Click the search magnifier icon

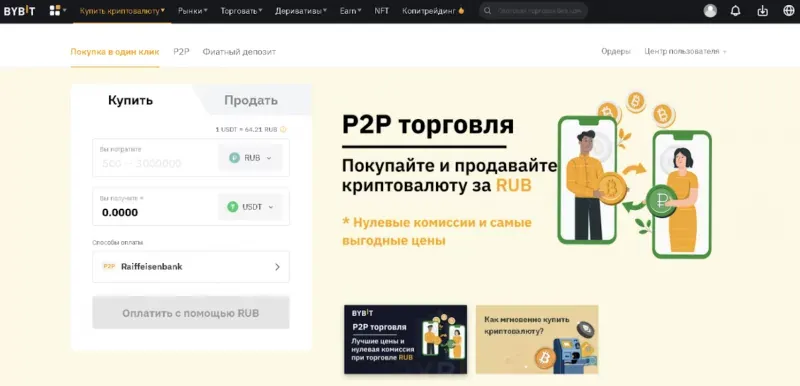pos(488,11)
